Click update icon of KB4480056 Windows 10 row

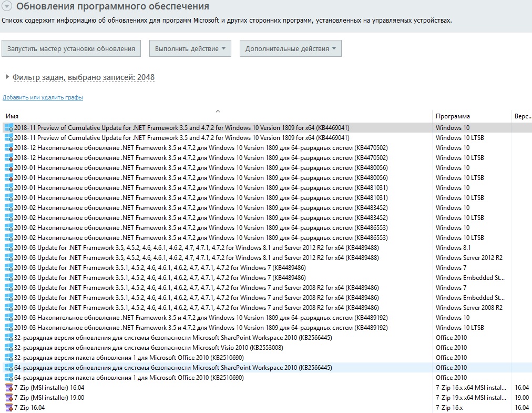pyautogui.click(x=9, y=168)
